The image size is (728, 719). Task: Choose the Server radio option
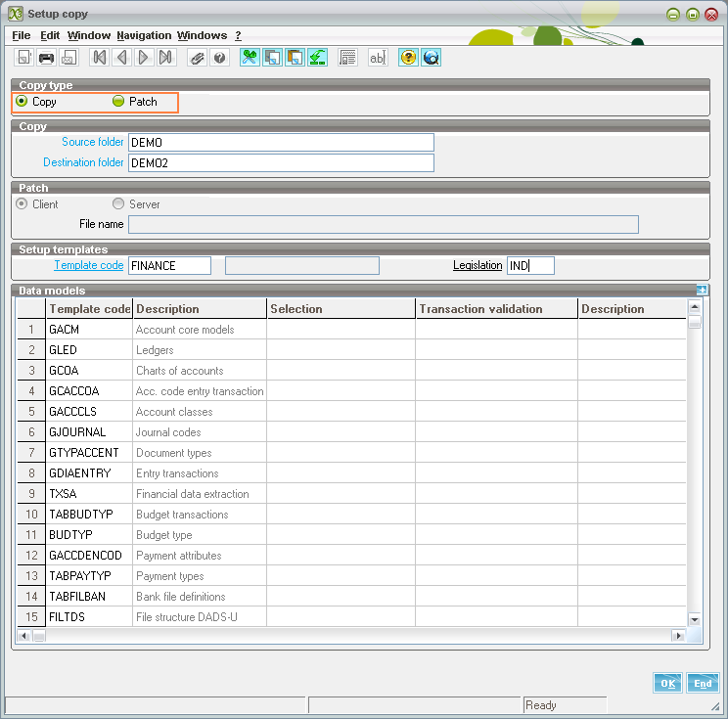118,204
